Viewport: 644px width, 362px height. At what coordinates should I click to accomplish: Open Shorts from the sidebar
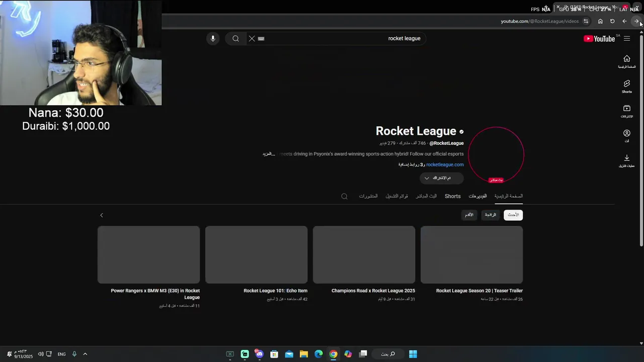[x=627, y=86]
